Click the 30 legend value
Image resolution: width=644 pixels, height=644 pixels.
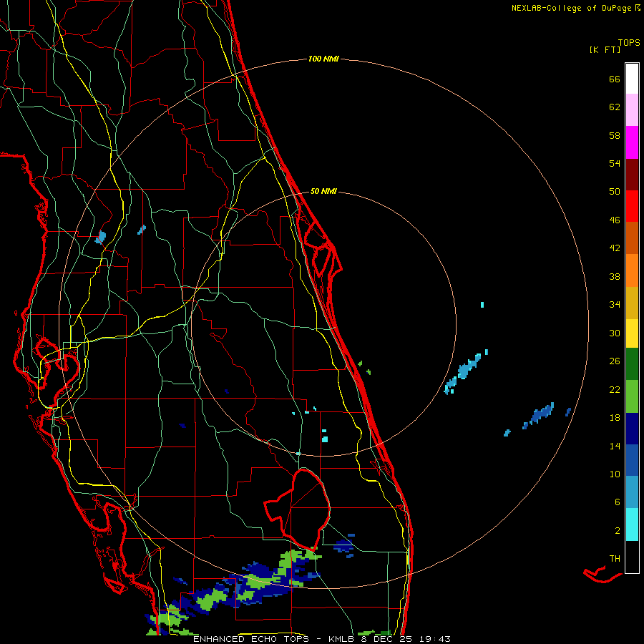(x=615, y=333)
